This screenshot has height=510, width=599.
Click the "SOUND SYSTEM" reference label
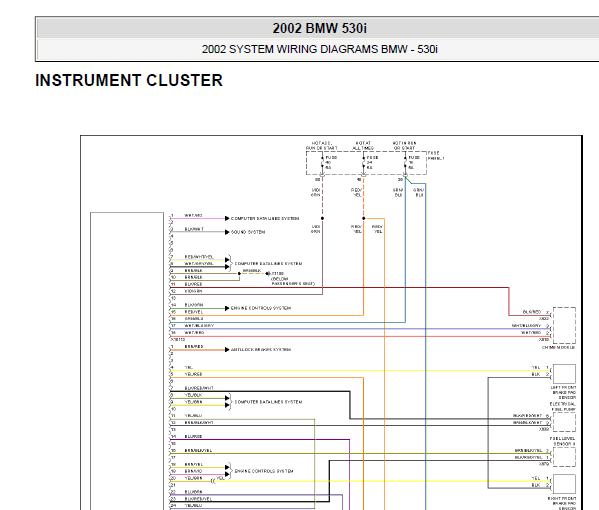click(248, 232)
